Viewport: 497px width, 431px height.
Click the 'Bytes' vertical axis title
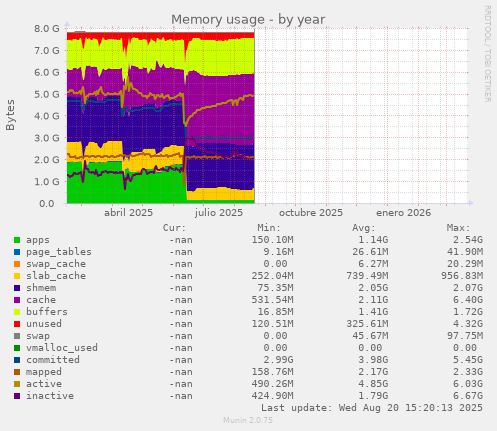(x=10, y=115)
